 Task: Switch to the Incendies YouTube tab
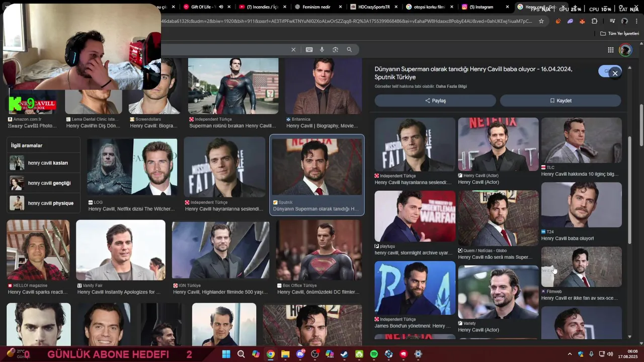262,7
